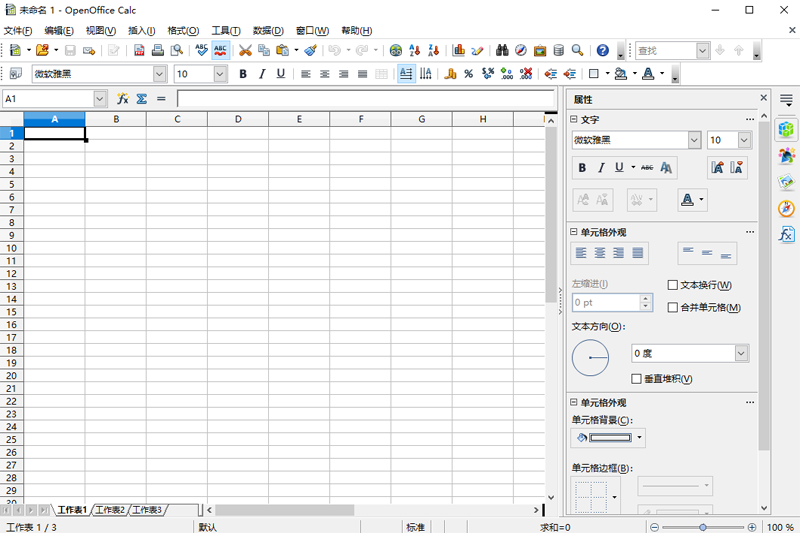This screenshot has height=533, width=800.
Task: Open the 文件(F) menu
Action: coord(18,31)
